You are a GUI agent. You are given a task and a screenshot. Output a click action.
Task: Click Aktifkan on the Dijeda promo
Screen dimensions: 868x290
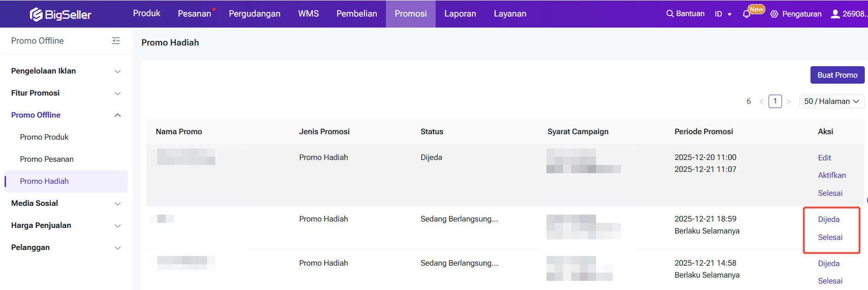[832, 175]
